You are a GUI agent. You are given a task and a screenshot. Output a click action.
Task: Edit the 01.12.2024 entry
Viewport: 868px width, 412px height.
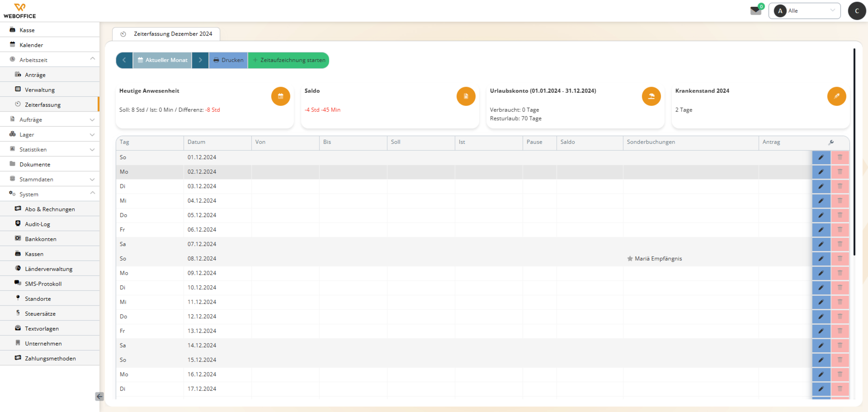[821, 158]
